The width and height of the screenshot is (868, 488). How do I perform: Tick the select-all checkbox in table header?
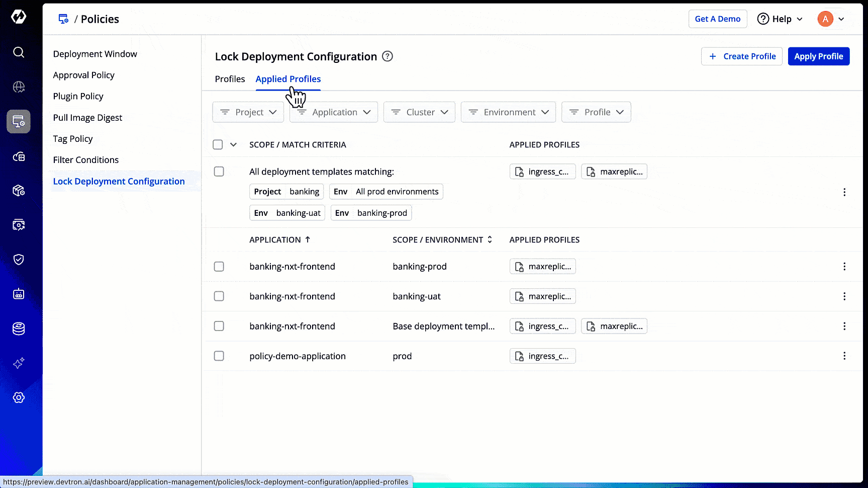[x=218, y=145]
